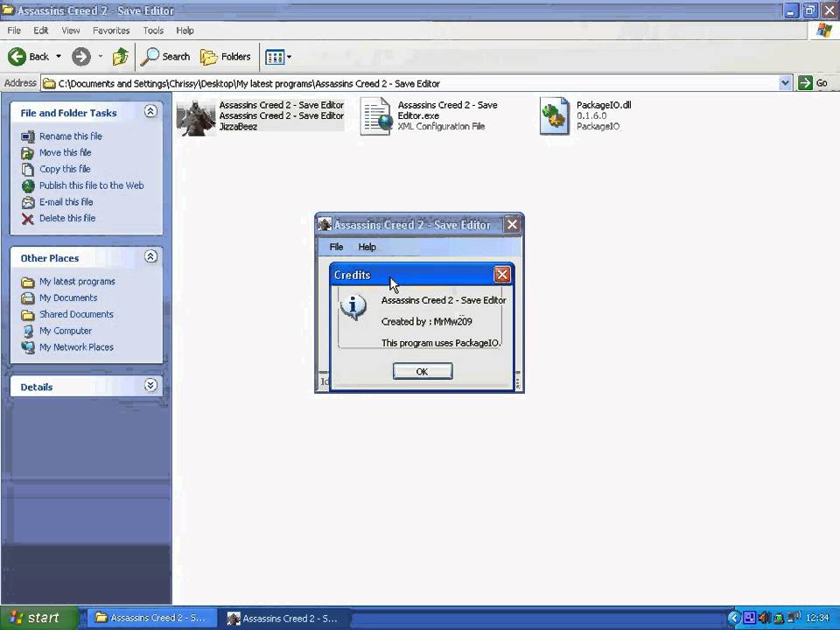Click the Back arrow icon in Explorer
Viewport: 840px width, 630px height.
click(x=17, y=56)
